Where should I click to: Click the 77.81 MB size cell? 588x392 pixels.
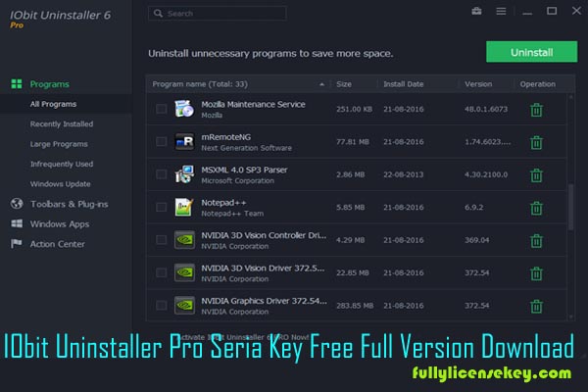353,142
